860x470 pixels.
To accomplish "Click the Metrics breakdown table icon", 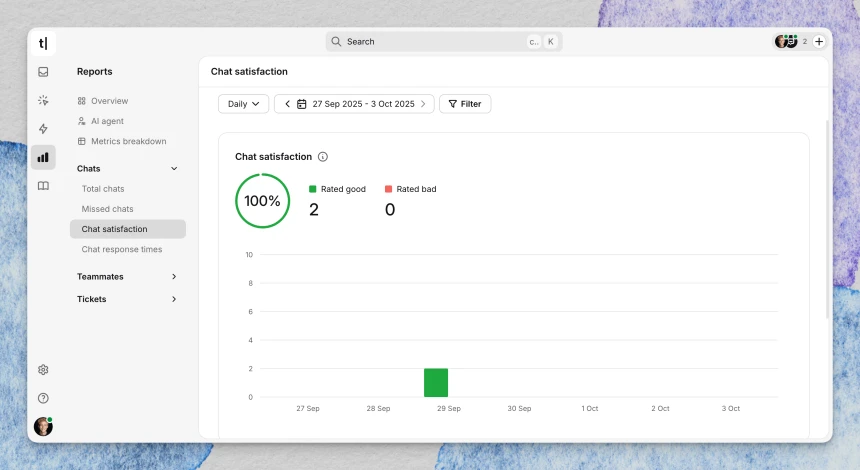I will coord(82,141).
